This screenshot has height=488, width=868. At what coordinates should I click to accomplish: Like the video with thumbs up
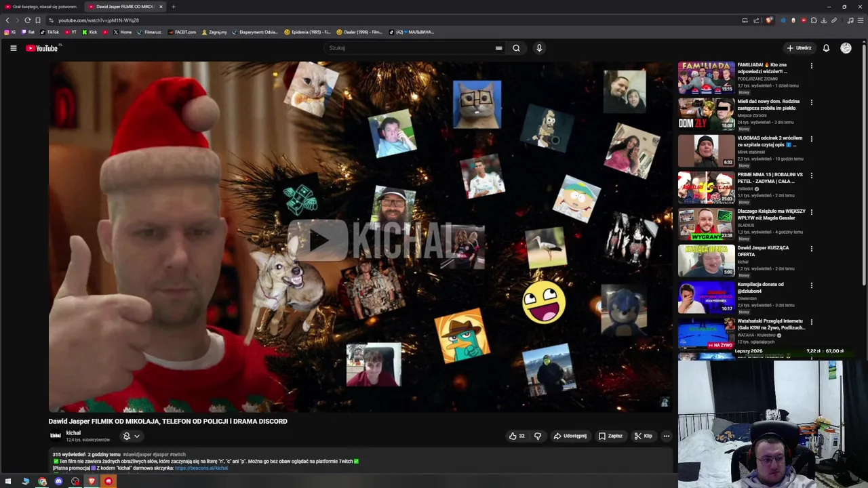(517, 436)
